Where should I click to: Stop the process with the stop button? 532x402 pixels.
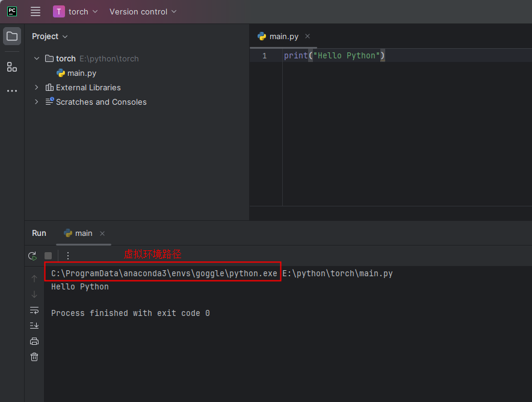pyautogui.click(x=48, y=256)
